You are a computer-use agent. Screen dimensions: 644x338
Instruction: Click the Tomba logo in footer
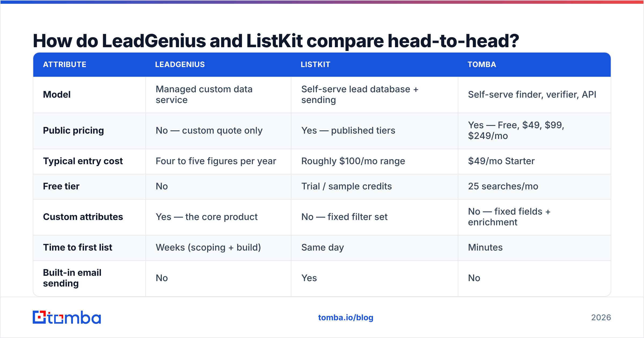(67, 317)
